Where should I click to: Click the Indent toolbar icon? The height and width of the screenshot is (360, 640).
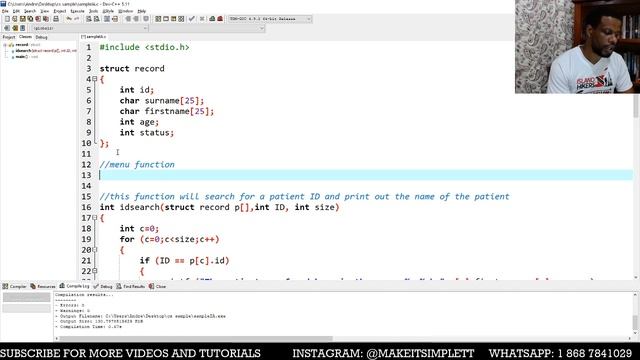click(x=128, y=19)
